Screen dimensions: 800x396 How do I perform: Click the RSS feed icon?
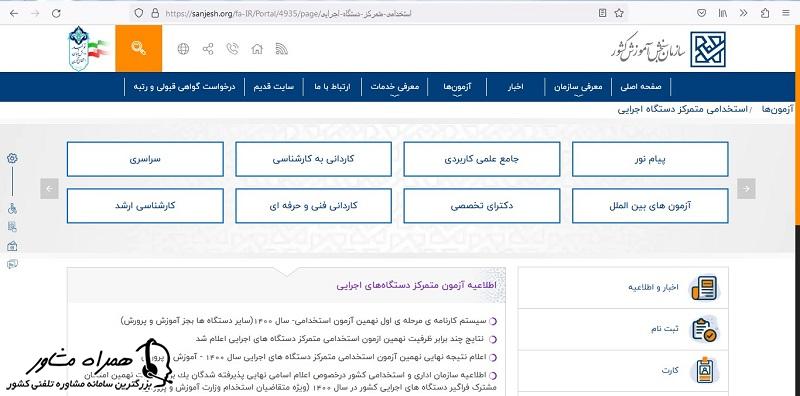point(282,49)
